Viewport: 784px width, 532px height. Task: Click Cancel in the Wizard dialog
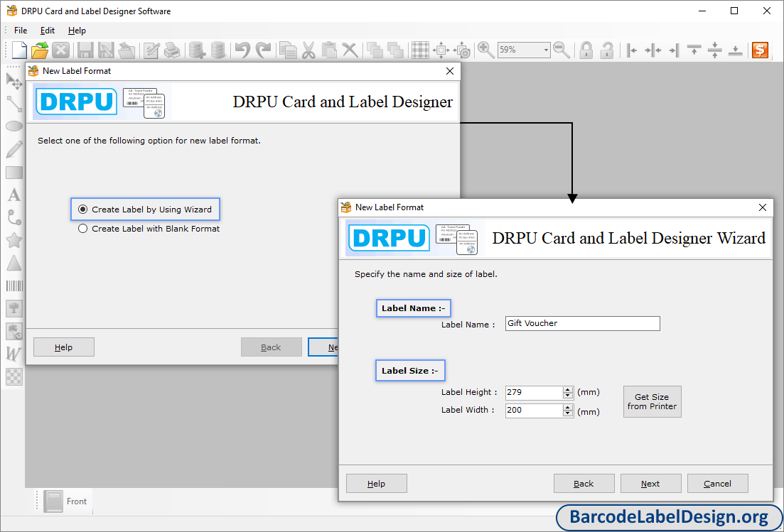click(x=717, y=484)
